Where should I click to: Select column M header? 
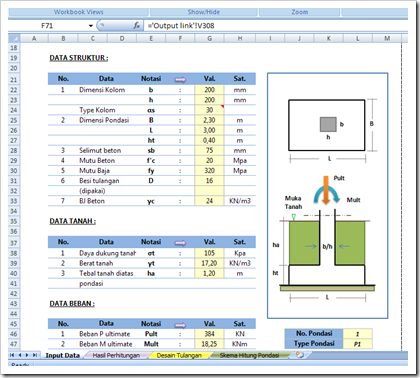pyautogui.click(x=387, y=38)
